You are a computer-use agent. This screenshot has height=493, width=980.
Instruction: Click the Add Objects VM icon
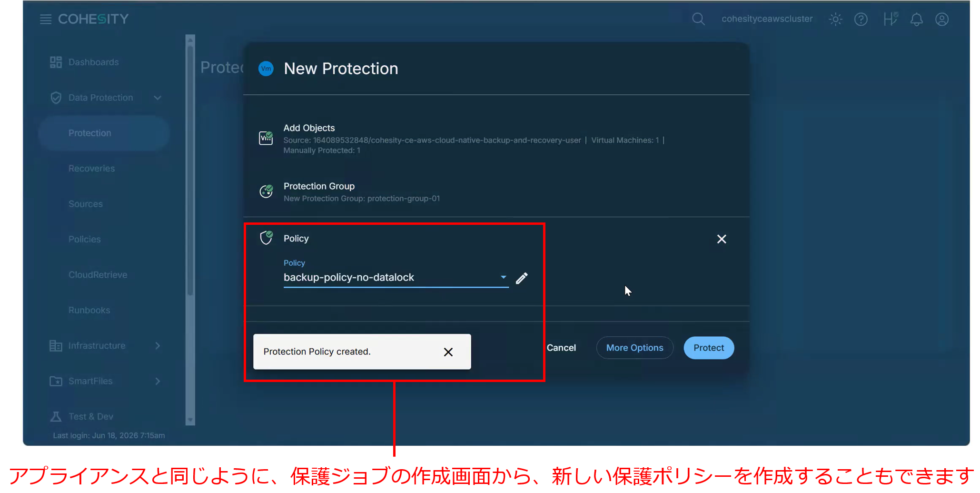pyautogui.click(x=266, y=138)
